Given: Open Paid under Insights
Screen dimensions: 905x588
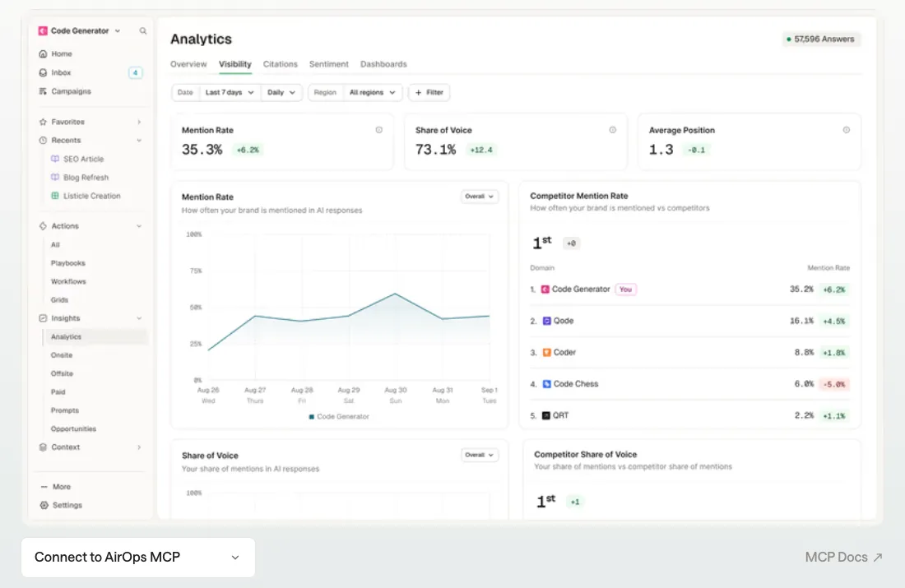Looking at the screenshot, I should (58, 392).
